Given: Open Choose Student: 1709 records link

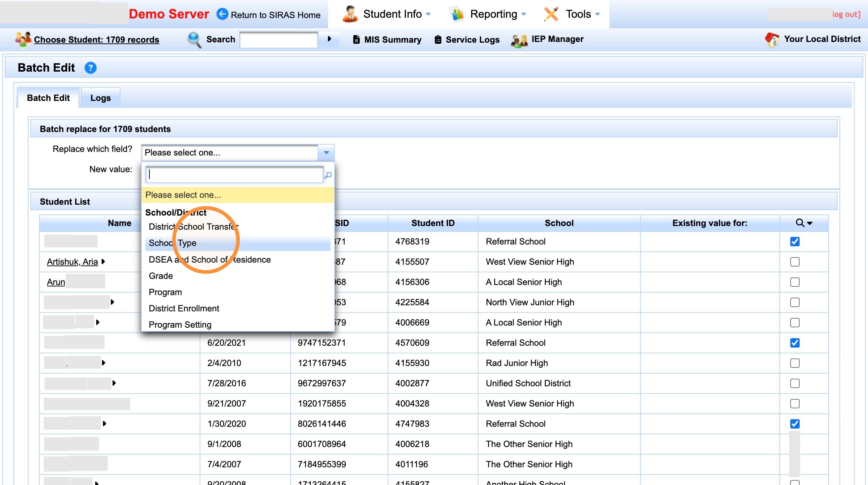Looking at the screenshot, I should [x=97, y=39].
